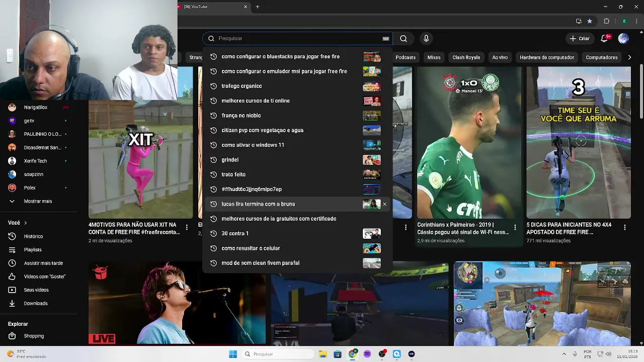This screenshot has width=644, height=362.
Task: Select 'como ativar o windows 11' suggestion
Action: point(297,145)
